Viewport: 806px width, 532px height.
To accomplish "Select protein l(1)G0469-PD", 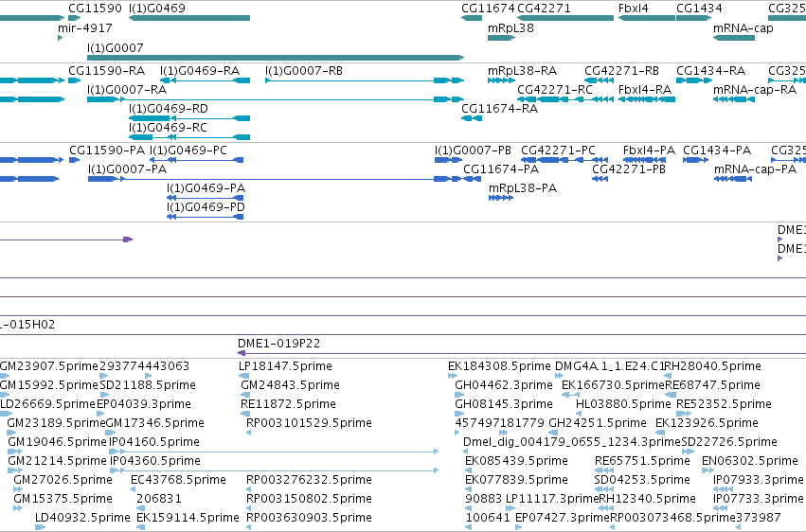I will pos(206,217).
